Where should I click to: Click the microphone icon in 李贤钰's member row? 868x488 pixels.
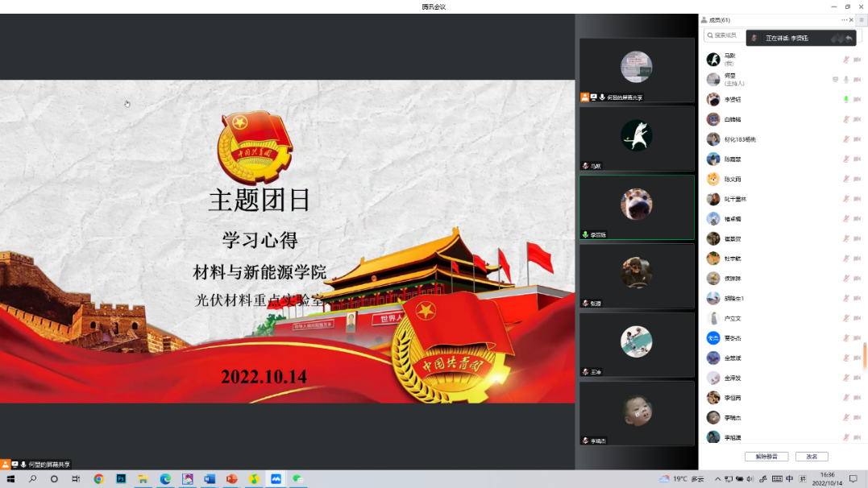click(x=845, y=99)
